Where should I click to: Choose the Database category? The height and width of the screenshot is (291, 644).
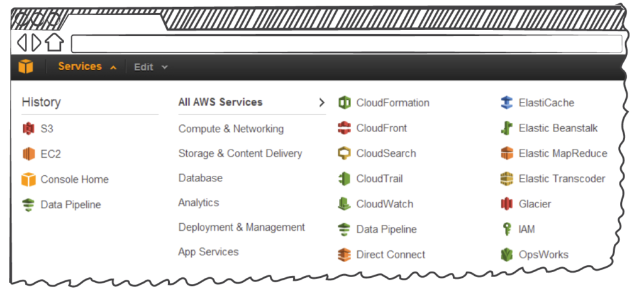point(200,178)
